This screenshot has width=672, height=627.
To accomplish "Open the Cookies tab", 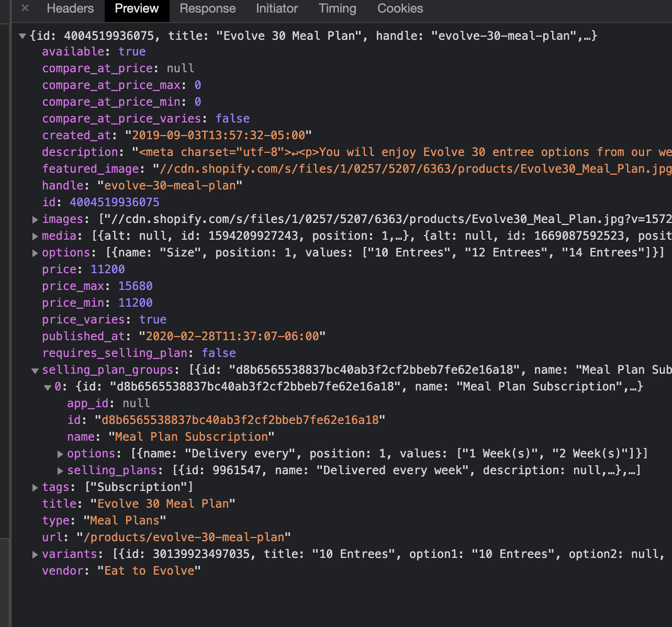I will [400, 8].
